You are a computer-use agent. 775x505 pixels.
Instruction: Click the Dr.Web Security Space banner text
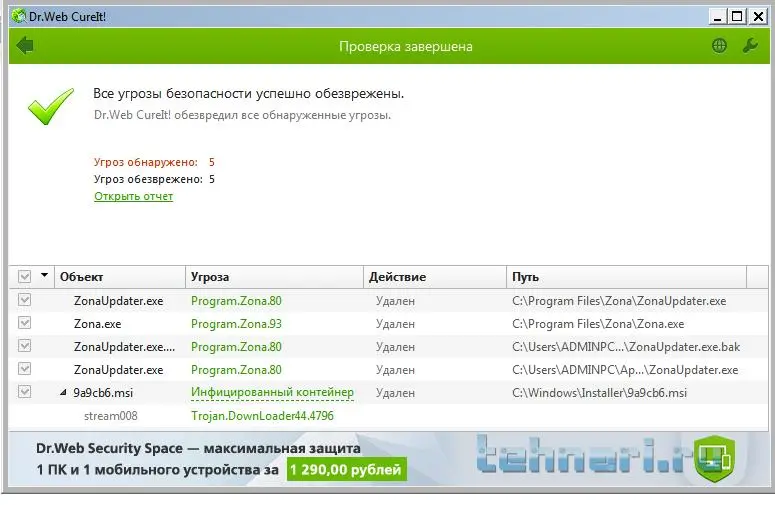(x=198, y=448)
